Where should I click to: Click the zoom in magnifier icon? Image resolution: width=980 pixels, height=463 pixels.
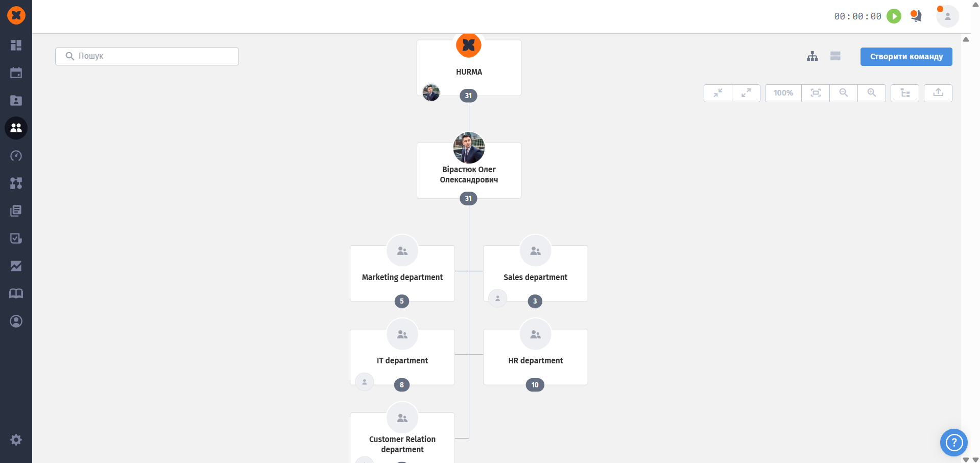click(x=872, y=93)
